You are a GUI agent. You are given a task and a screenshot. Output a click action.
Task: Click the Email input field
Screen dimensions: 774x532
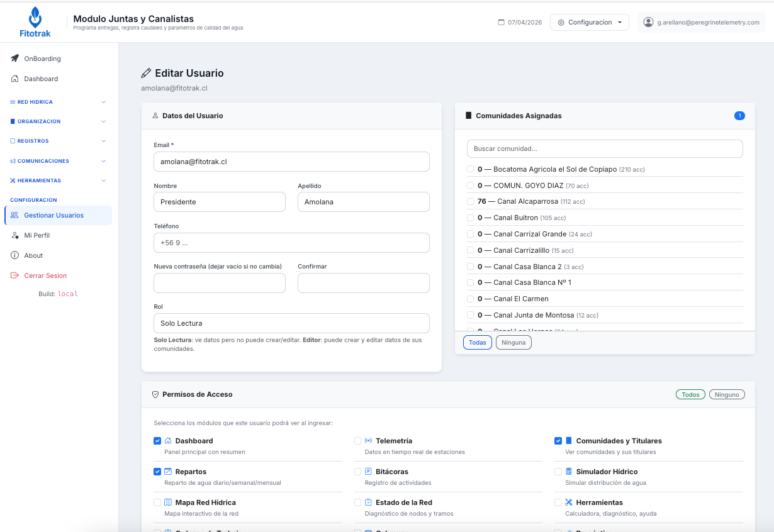pos(291,162)
